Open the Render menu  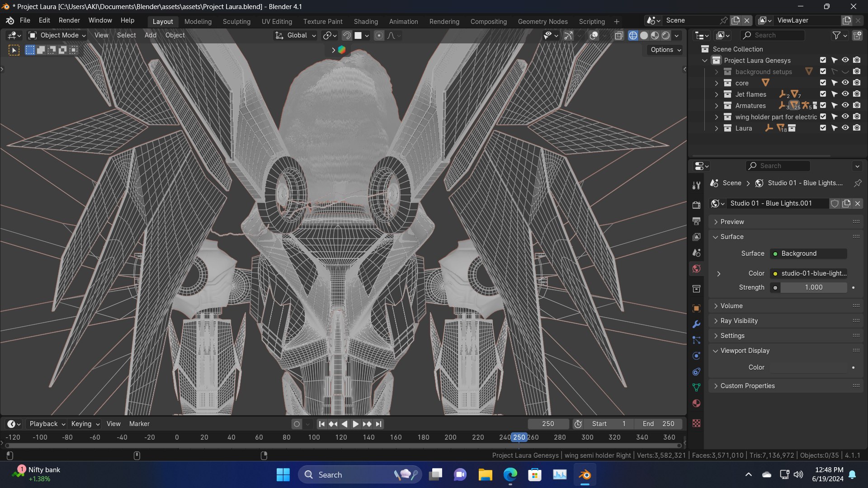(69, 20)
